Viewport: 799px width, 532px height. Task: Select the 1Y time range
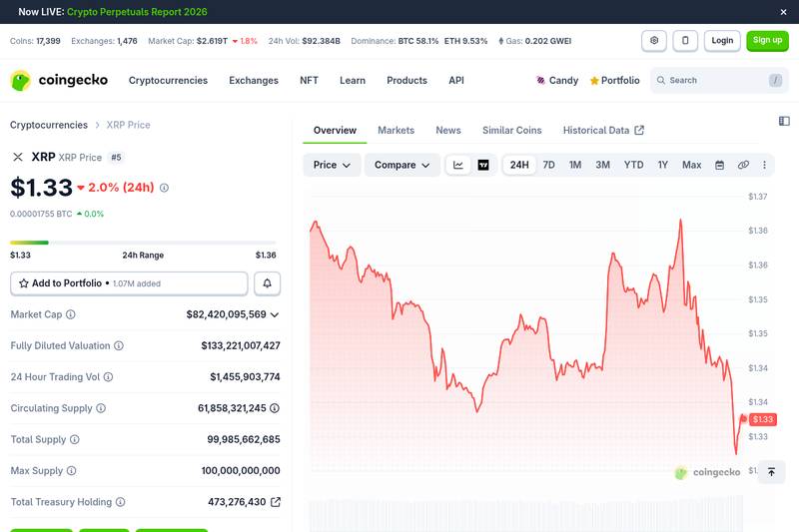click(663, 165)
